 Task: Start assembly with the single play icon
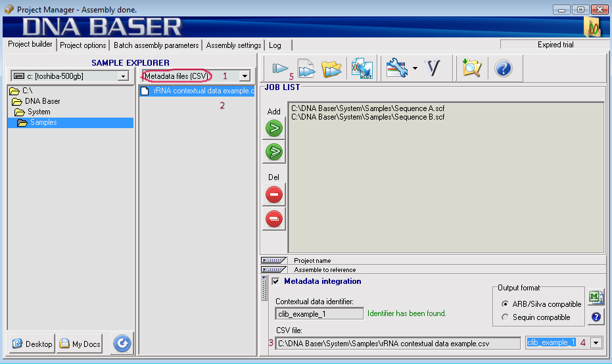280,69
